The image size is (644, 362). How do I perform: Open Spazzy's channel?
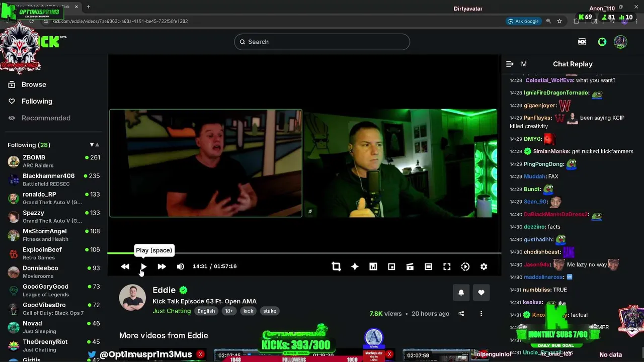54,216
